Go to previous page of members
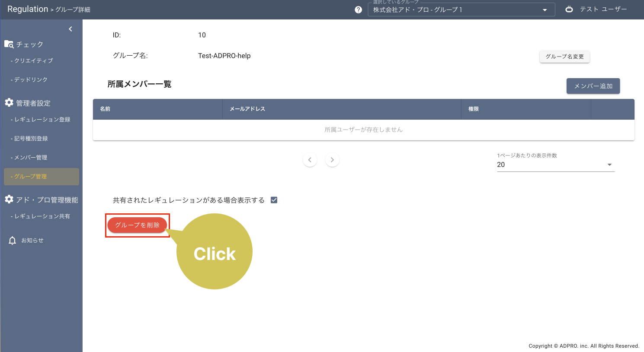This screenshot has height=352, width=644. click(x=310, y=160)
